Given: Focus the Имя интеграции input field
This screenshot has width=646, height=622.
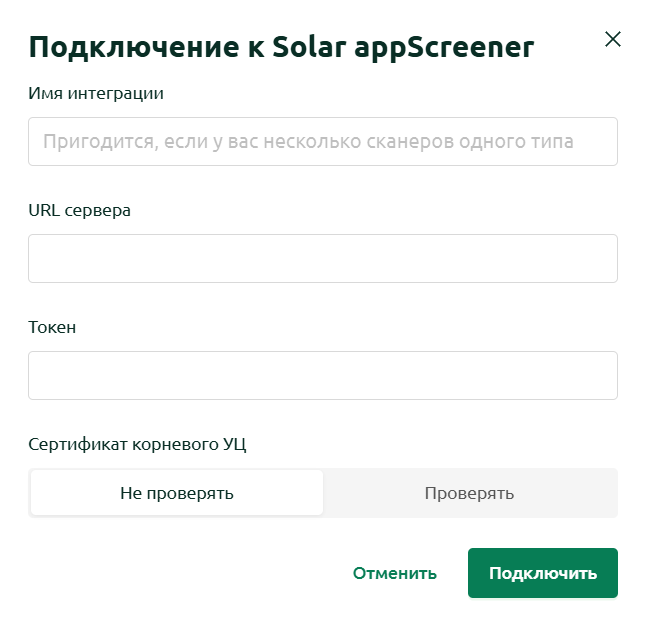Looking at the screenshot, I should 323,141.
